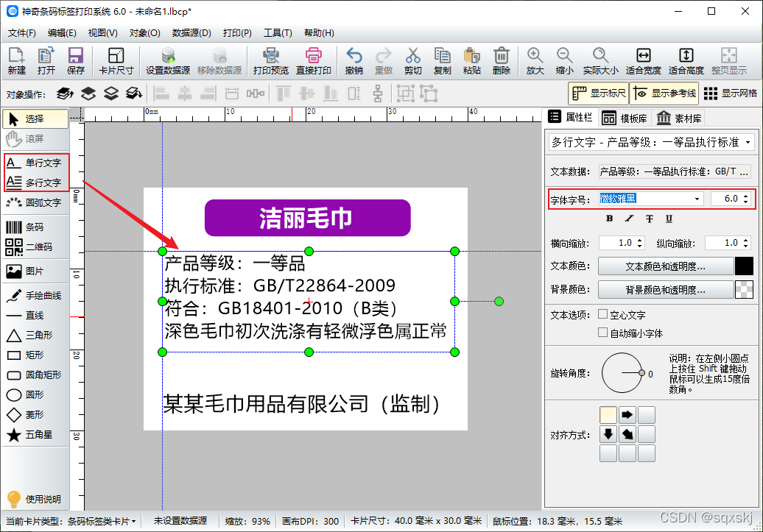The height and width of the screenshot is (532, 763).
Task: Select the 条码 barcode tool
Action: (35, 227)
